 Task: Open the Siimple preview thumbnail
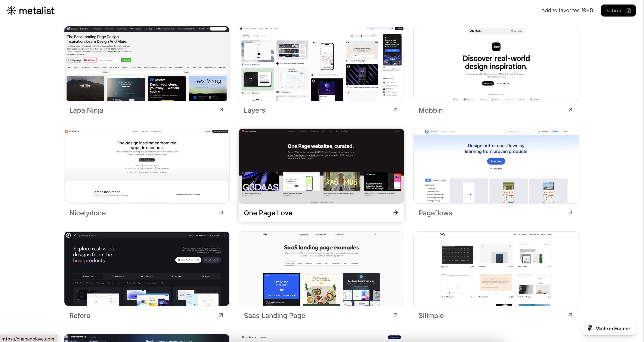pos(496,269)
